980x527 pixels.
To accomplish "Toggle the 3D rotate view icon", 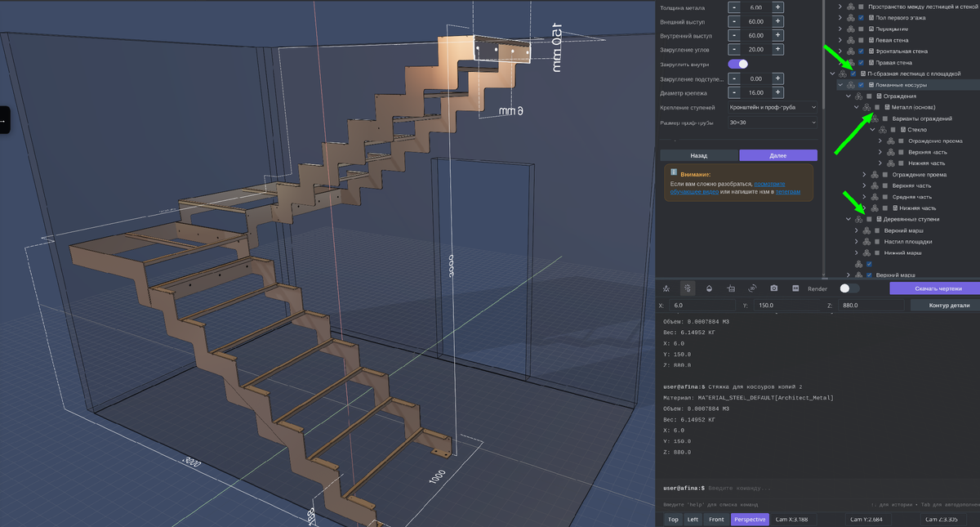I will [x=752, y=288].
